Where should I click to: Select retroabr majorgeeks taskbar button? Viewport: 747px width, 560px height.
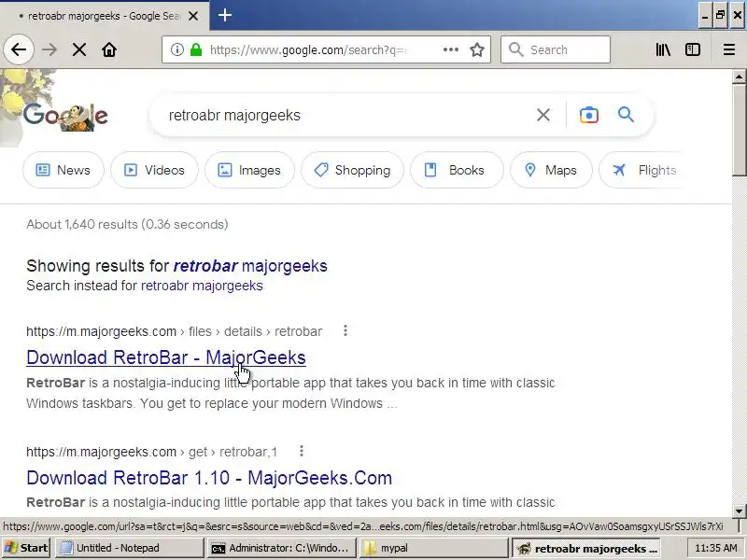coord(586,548)
